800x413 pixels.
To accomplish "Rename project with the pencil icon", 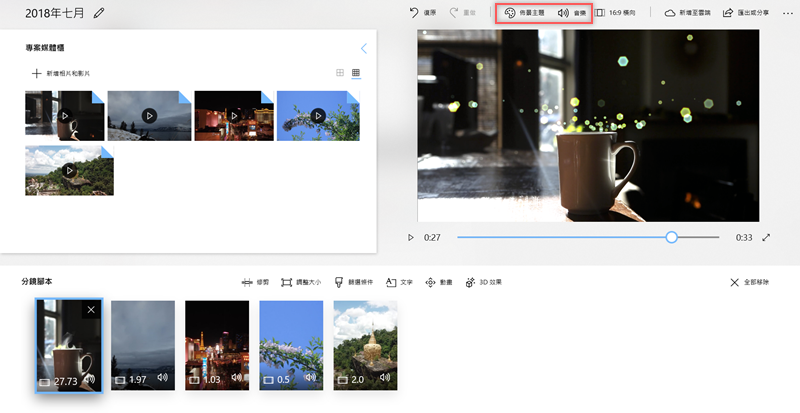I will (x=99, y=13).
